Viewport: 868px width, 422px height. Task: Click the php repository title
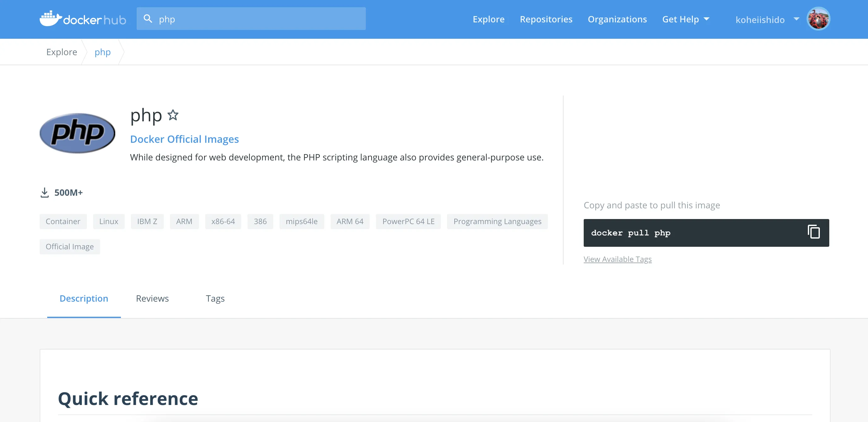(146, 115)
